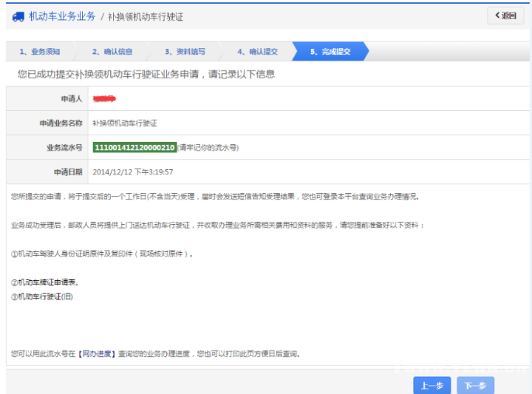This screenshot has width=532, height=394.
Task: Click the application date 2014/12/12 value
Action: [133, 171]
